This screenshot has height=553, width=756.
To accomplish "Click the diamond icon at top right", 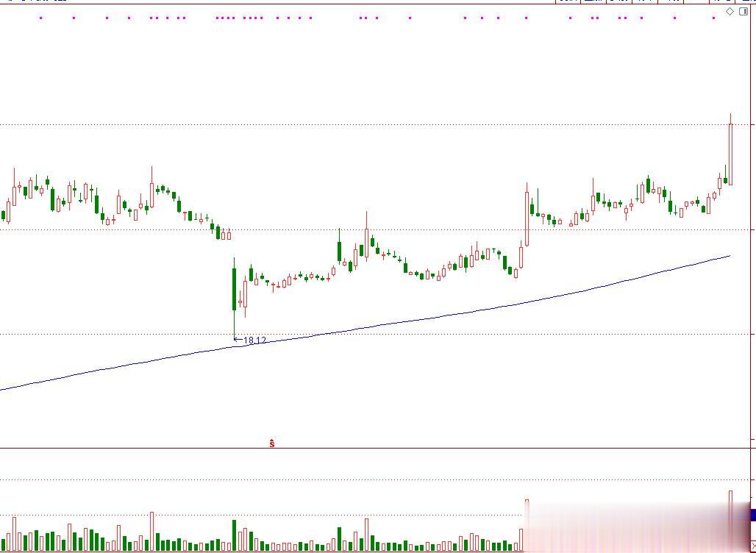I will click(730, 12).
